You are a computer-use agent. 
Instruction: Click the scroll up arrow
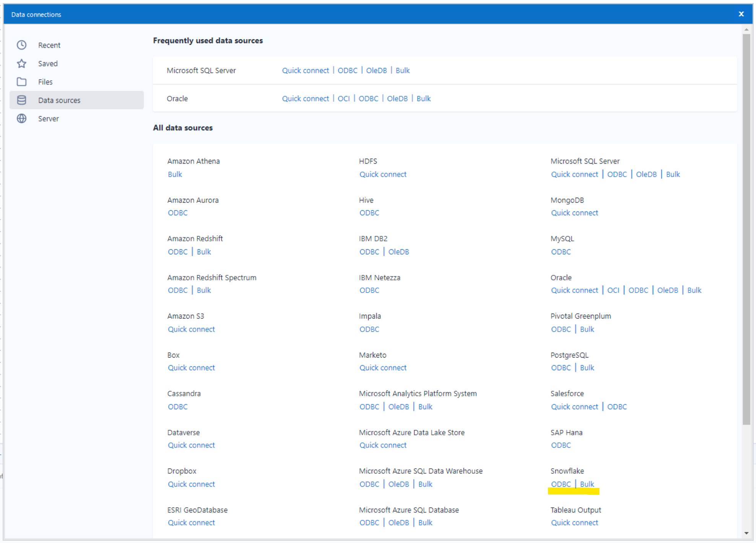(746, 29)
